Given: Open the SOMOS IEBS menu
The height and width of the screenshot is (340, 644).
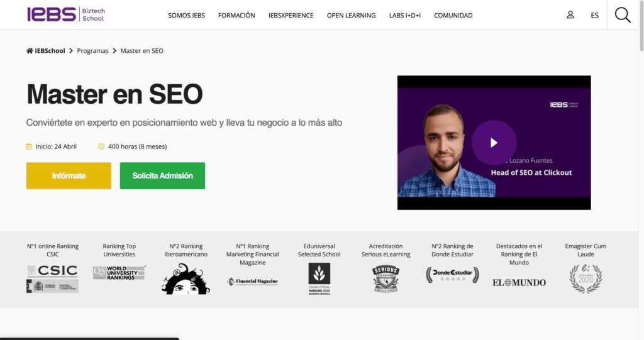Looking at the screenshot, I should click(x=186, y=15).
